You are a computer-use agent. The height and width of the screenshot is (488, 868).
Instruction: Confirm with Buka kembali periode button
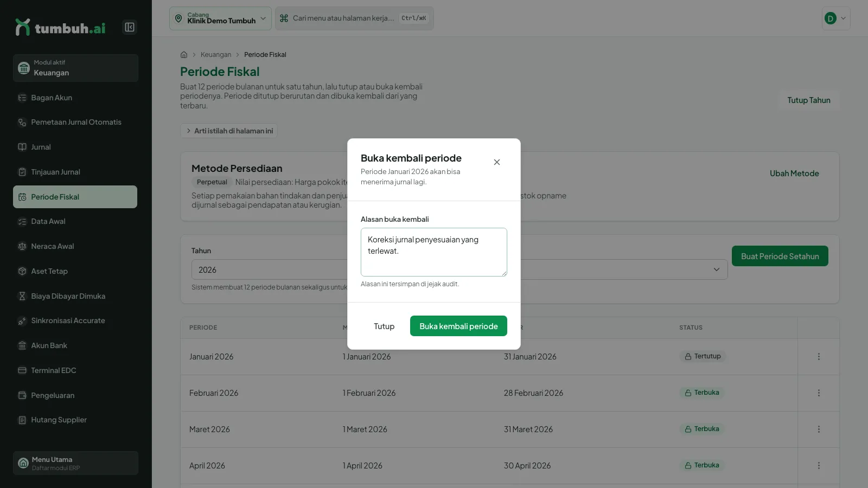point(458,326)
